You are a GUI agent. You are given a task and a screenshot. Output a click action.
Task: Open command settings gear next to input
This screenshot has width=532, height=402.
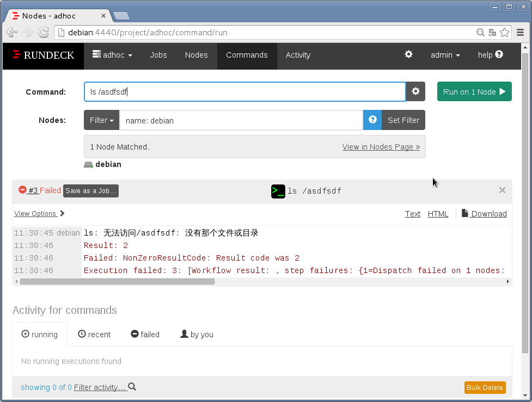(x=415, y=91)
